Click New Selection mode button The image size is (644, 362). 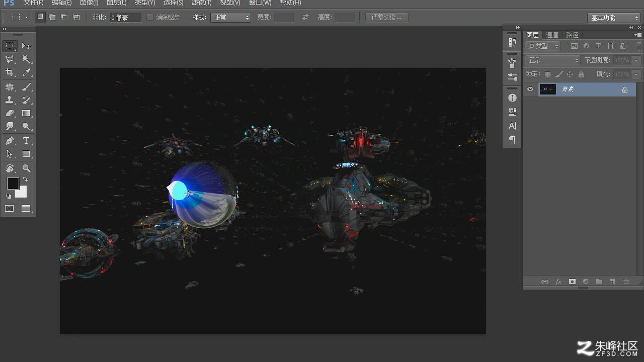coord(40,17)
